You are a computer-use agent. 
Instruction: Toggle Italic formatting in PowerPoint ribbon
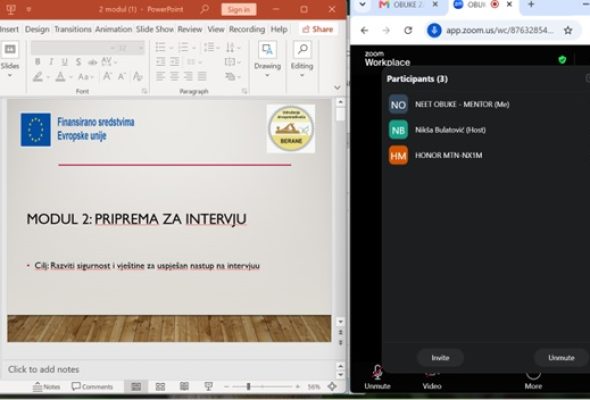pyautogui.click(x=51, y=62)
